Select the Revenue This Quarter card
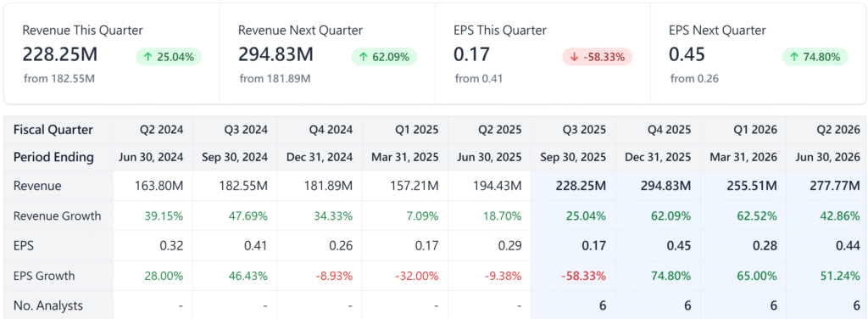Screen dimensions: 868x319 click(112, 53)
